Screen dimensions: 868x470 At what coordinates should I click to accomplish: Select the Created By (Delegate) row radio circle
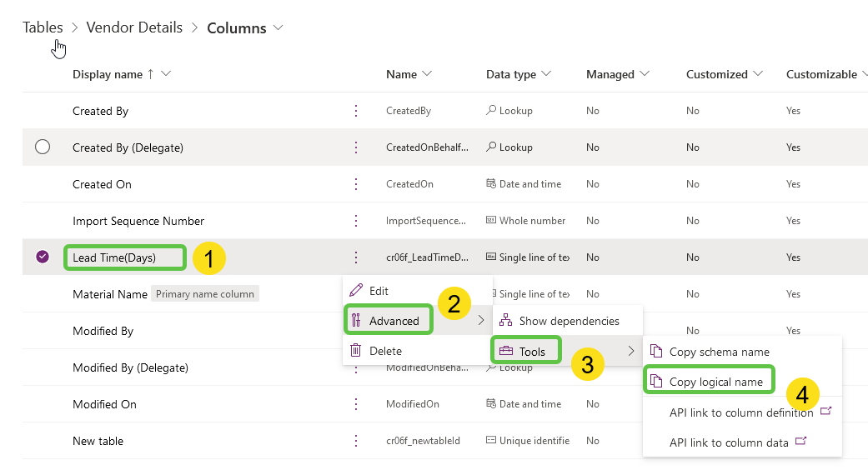(43, 147)
